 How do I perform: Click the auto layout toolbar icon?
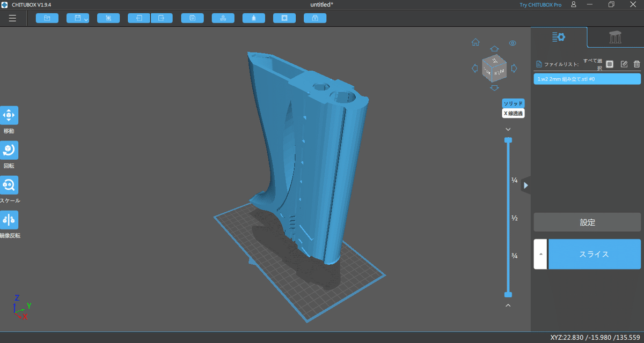pyautogui.click(x=223, y=18)
